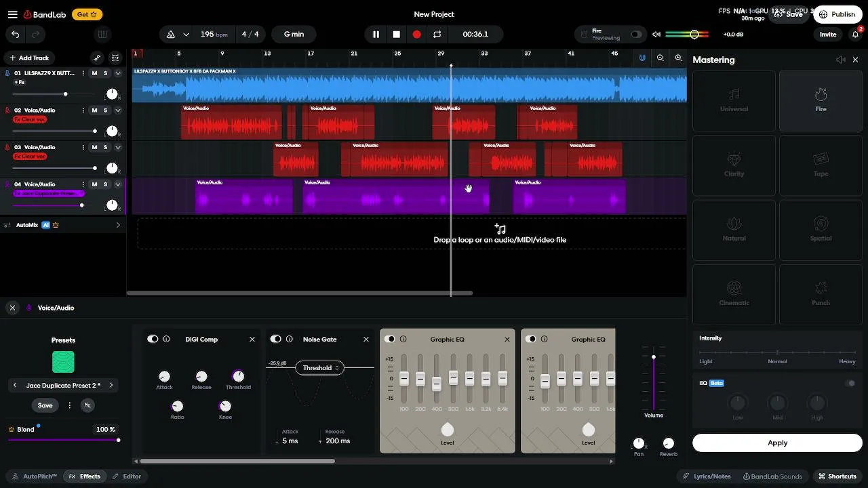Click the collapse tracks icon beside automation
This screenshot has height=488, width=868.
click(115, 58)
